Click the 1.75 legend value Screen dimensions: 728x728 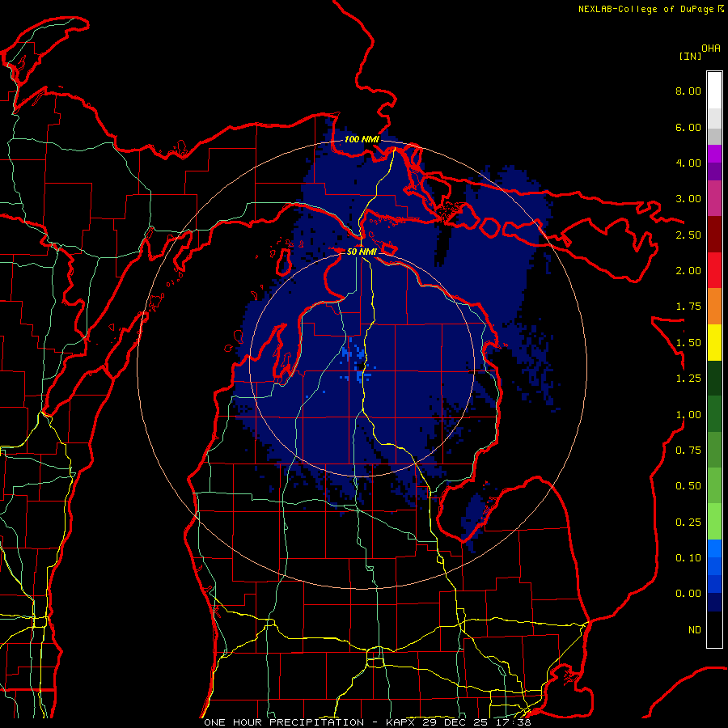688,307
